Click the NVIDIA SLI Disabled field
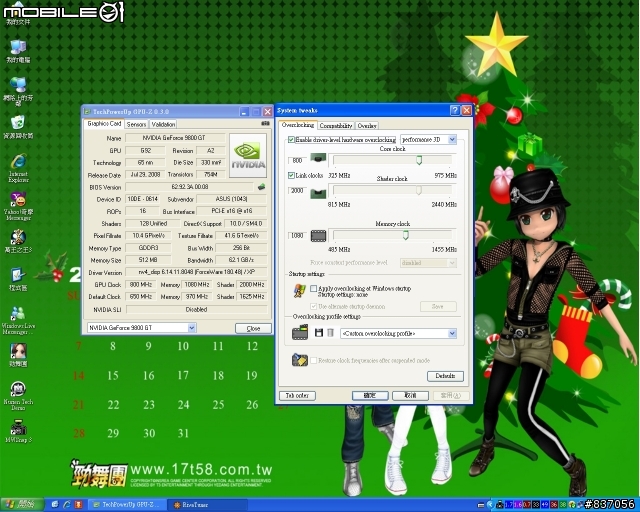640x512 pixels. (x=196, y=309)
